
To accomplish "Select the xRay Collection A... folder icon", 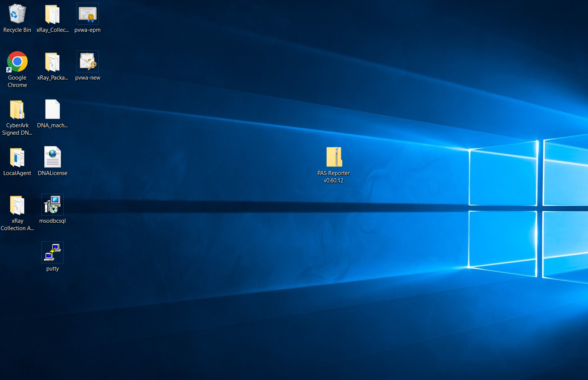I will 17,205.
